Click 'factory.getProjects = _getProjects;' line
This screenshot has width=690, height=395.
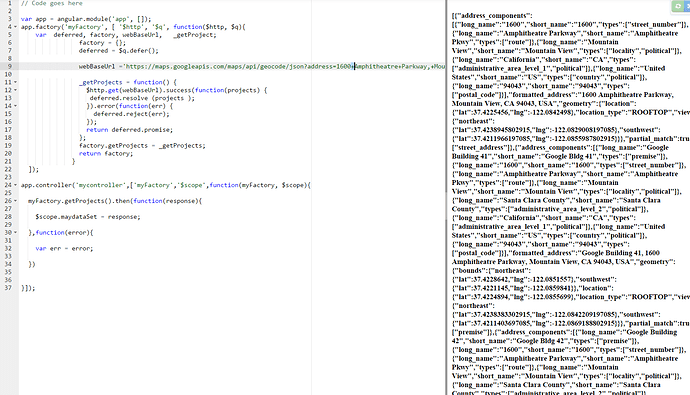tap(142, 146)
